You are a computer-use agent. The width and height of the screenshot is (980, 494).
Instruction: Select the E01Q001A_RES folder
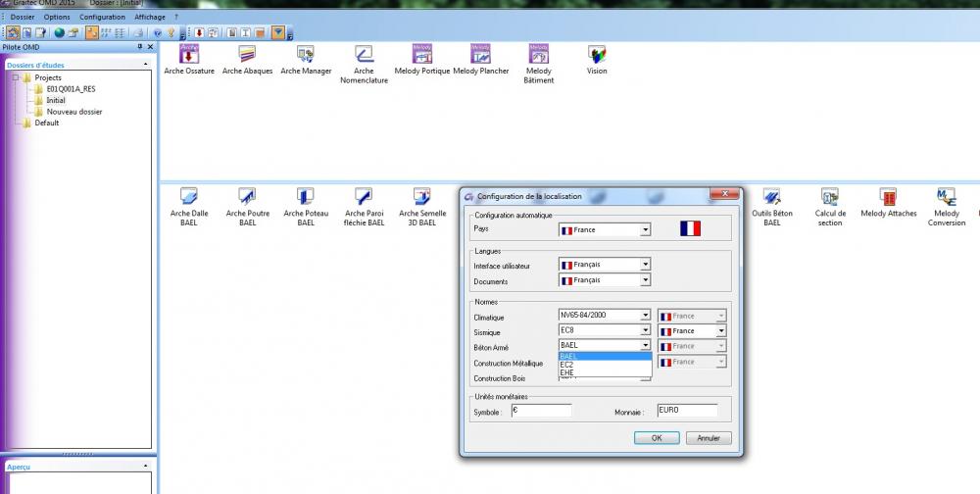pyautogui.click(x=71, y=89)
